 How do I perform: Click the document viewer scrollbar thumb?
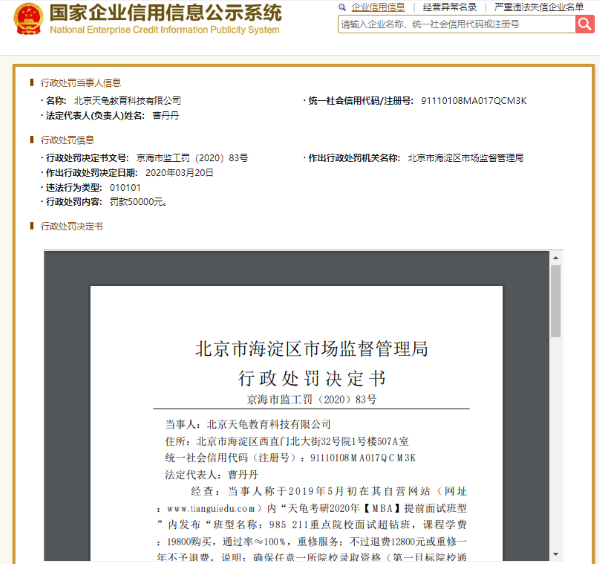click(556, 301)
